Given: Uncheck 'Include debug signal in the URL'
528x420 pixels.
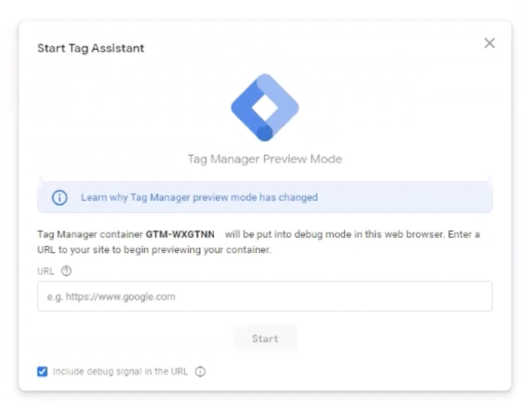Looking at the screenshot, I should coord(42,371).
